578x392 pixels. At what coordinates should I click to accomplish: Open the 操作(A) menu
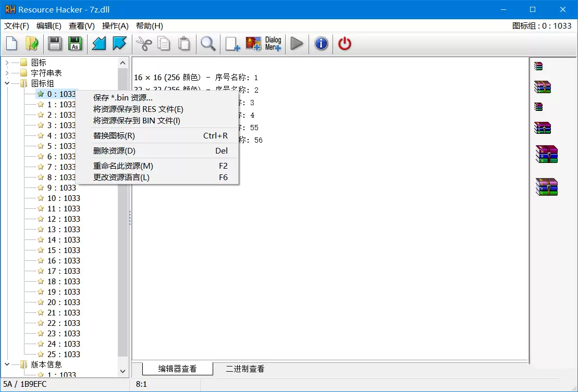coord(115,26)
